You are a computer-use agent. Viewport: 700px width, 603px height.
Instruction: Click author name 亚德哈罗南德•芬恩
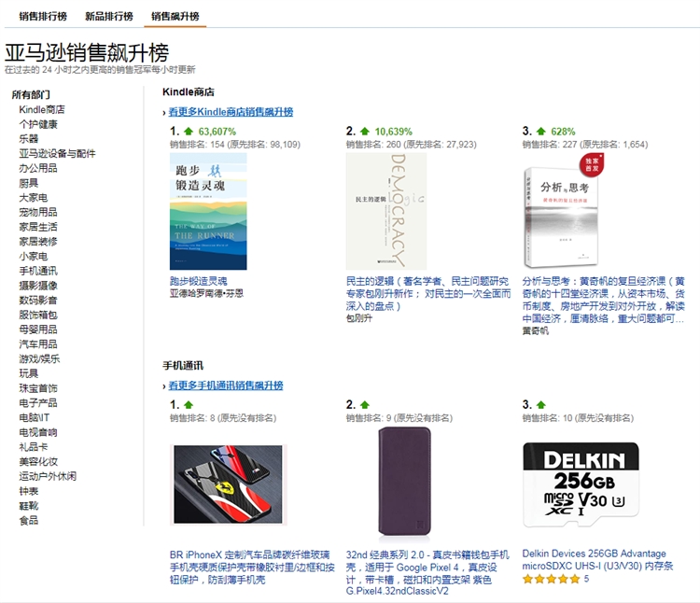click(x=206, y=294)
